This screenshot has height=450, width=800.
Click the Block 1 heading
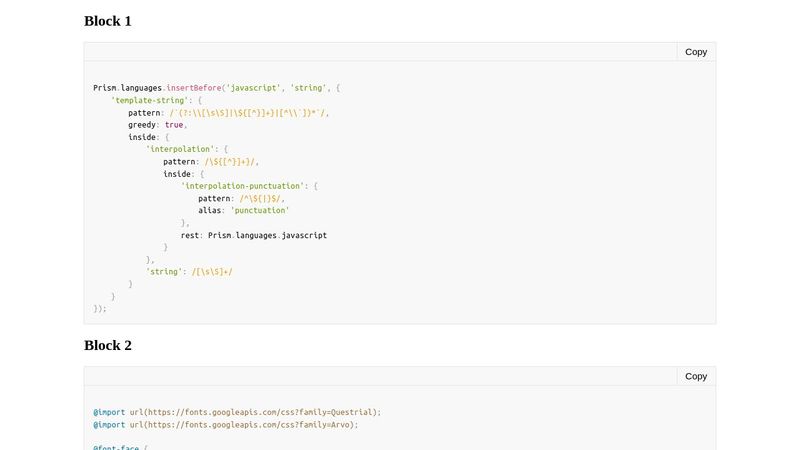[107, 21]
